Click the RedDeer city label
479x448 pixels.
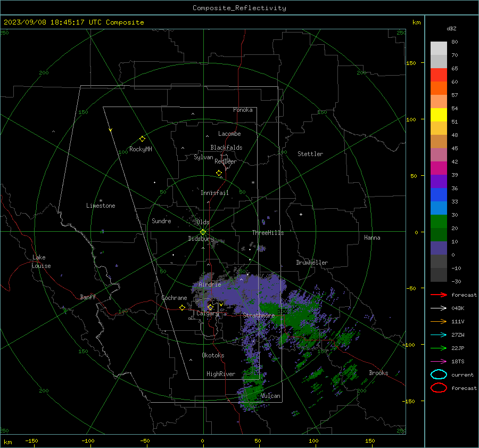point(226,161)
